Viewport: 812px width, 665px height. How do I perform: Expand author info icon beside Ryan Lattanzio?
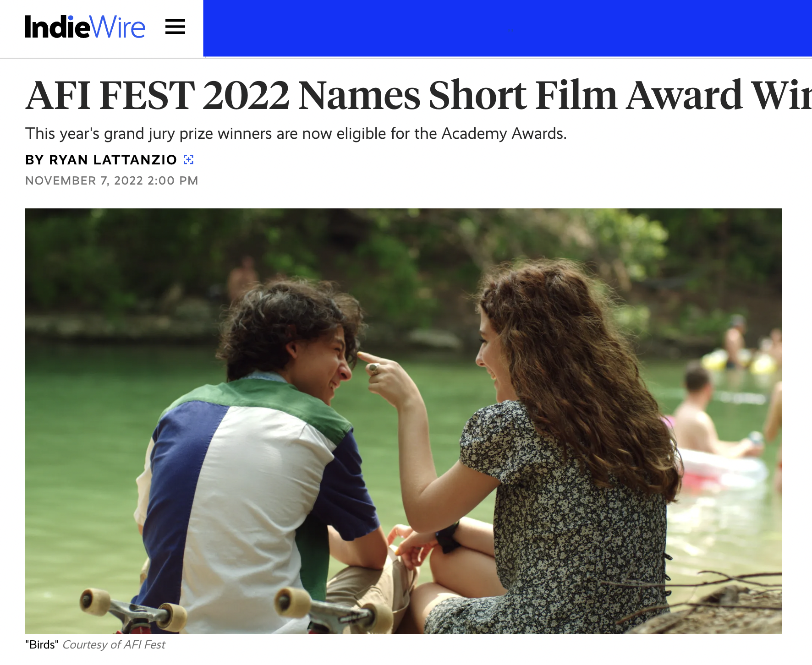coord(188,159)
